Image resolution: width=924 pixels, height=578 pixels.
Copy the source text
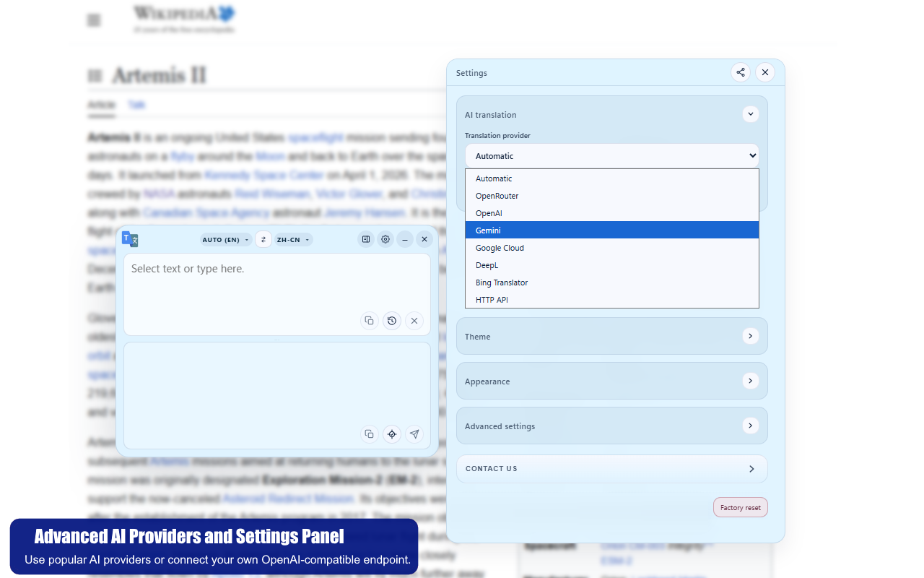pos(369,320)
